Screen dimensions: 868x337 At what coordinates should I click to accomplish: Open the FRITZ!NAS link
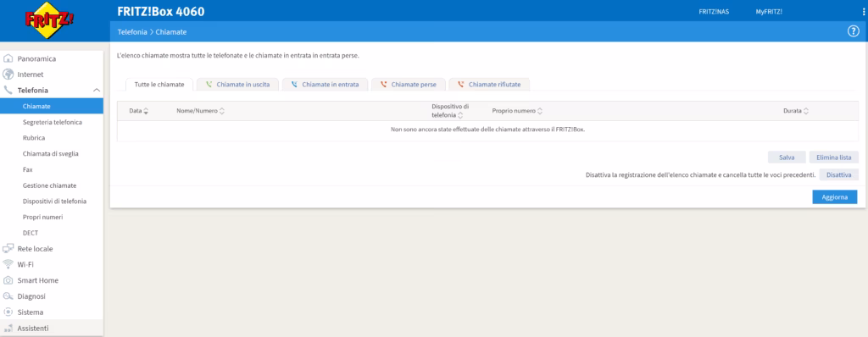point(714,12)
